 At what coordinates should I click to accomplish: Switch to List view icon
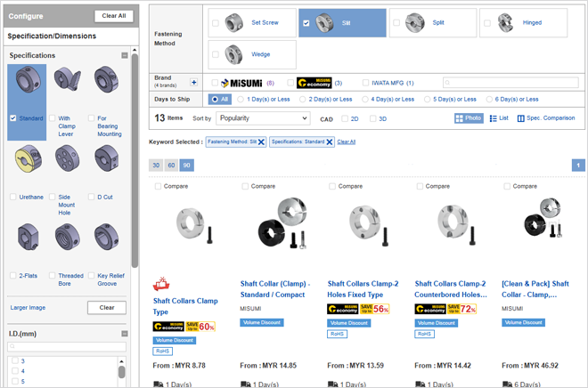click(499, 117)
